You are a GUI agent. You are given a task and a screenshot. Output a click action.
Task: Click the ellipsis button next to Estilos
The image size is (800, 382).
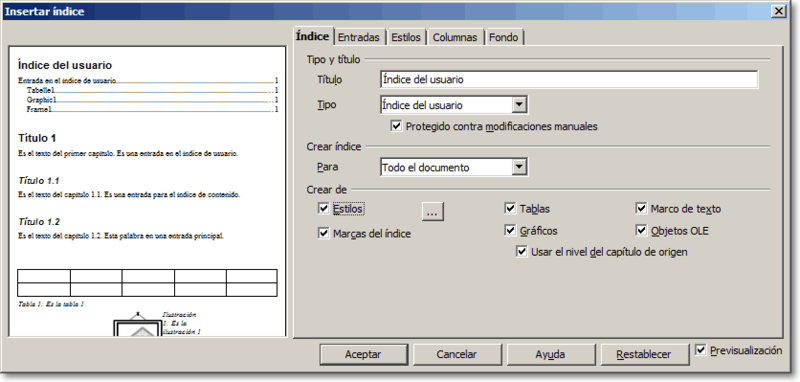click(x=433, y=211)
